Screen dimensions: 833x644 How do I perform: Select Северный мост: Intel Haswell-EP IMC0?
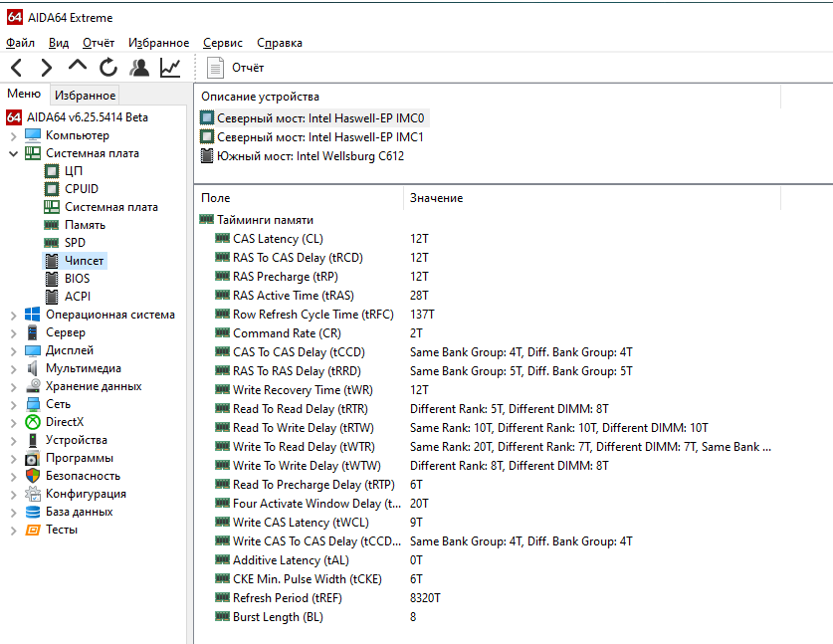tap(320, 118)
